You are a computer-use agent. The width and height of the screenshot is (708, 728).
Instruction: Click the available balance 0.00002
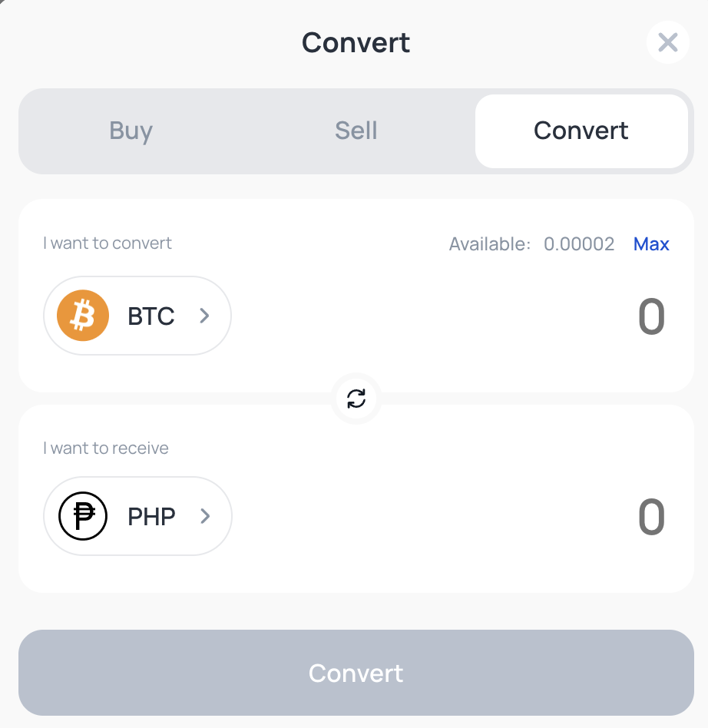coord(579,244)
